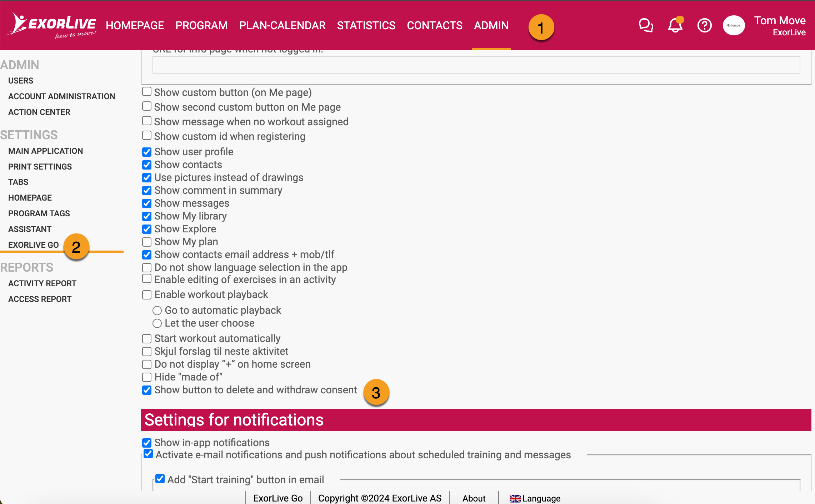Toggle Show in-app notifications checkbox
Screen dimensions: 815x504
[x=147, y=443]
